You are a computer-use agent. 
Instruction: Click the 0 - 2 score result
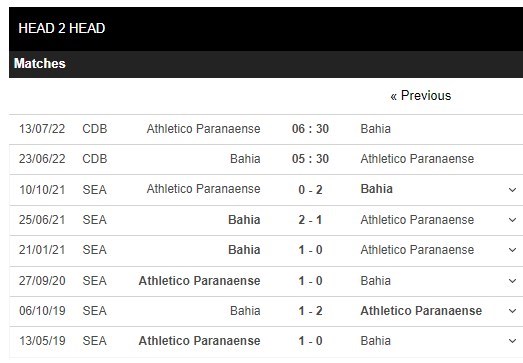(310, 190)
